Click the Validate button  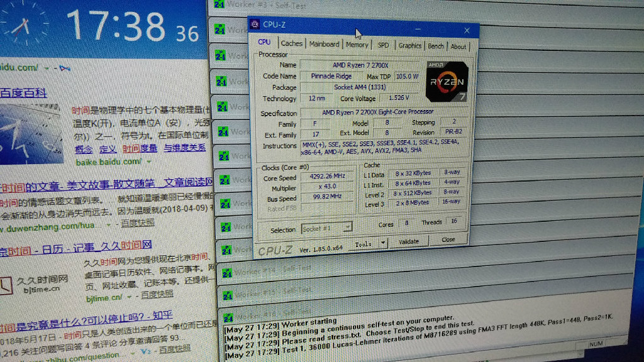tap(409, 242)
